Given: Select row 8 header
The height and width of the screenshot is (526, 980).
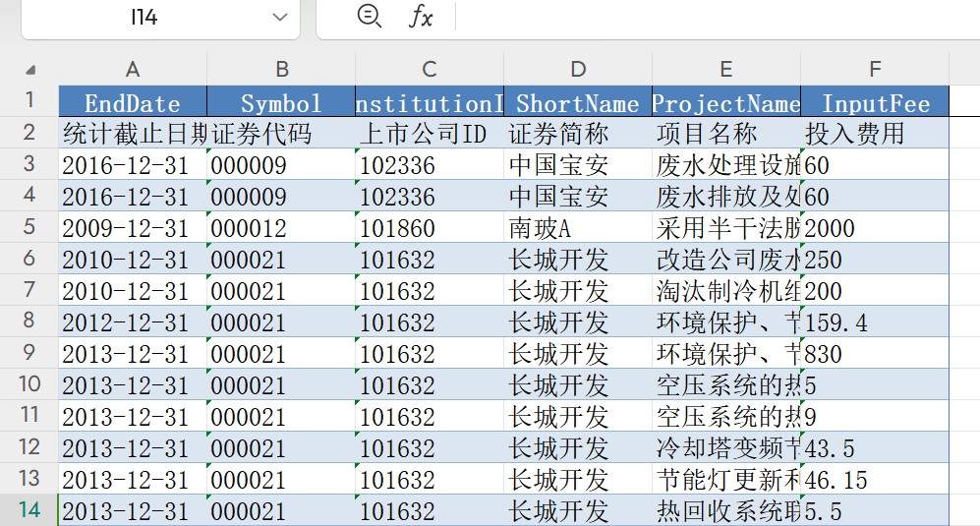Looking at the screenshot, I should tap(29, 321).
